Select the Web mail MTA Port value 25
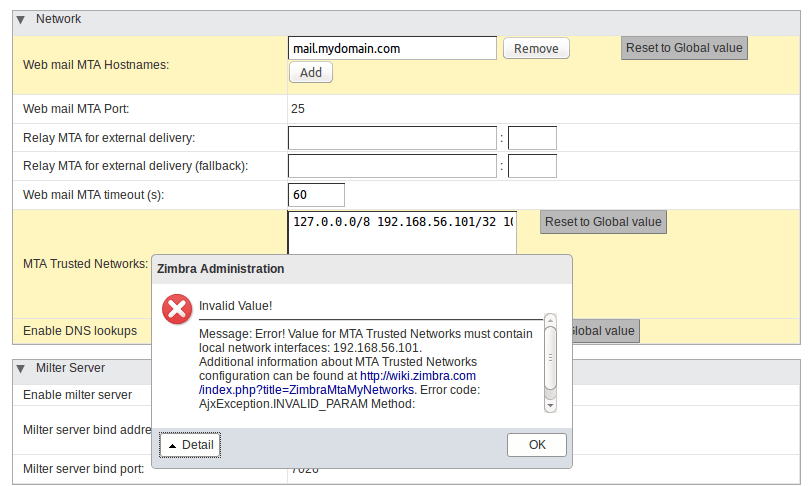 point(298,109)
